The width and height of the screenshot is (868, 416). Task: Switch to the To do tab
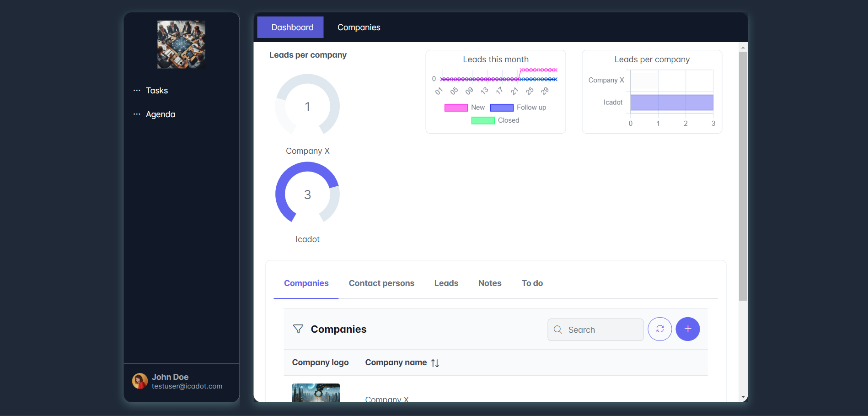[x=532, y=283]
